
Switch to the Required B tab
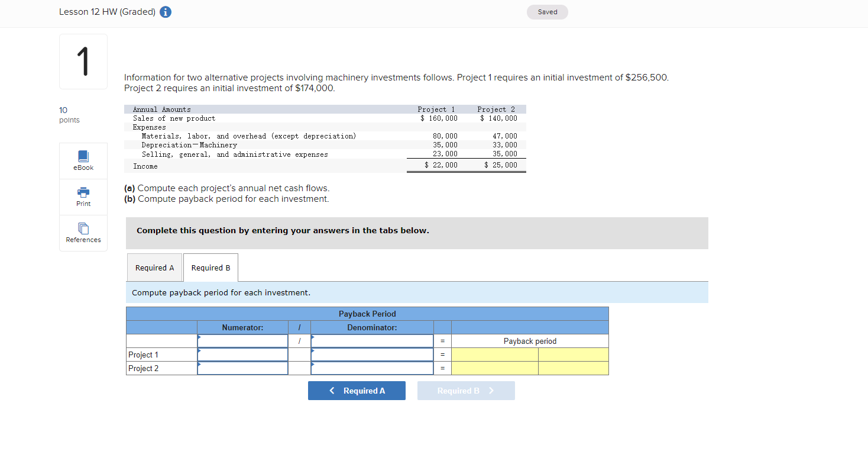(210, 268)
